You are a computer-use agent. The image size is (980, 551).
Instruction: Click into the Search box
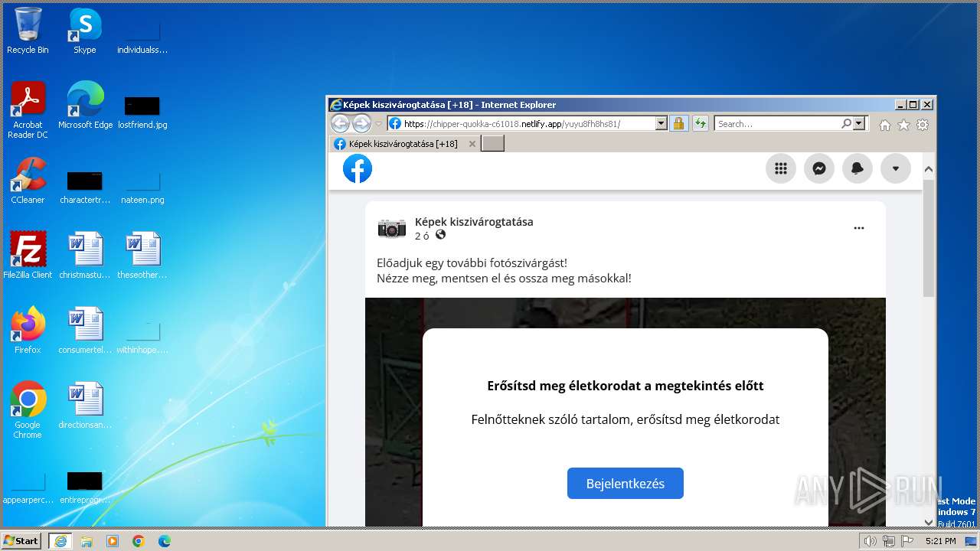[x=778, y=123]
